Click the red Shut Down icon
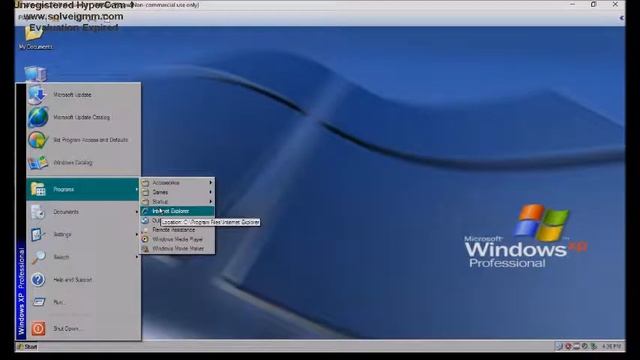 point(38,329)
